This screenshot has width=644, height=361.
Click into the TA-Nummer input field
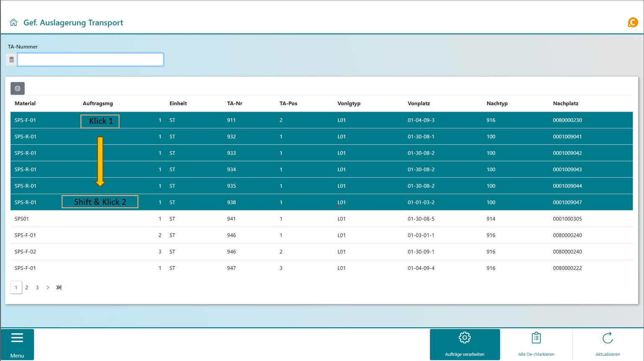pyautogui.click(x=90, y=60)
